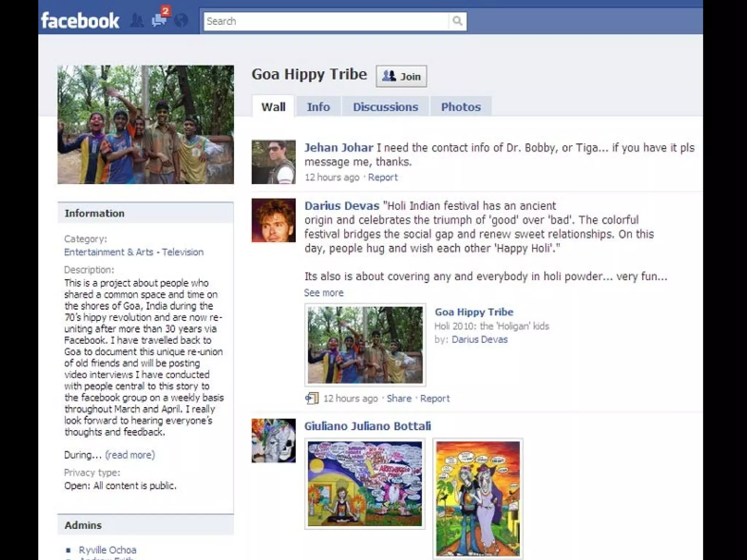Go to the Photos tab
The width and height of the screenshot is (747, 560).
click(461, 107)
